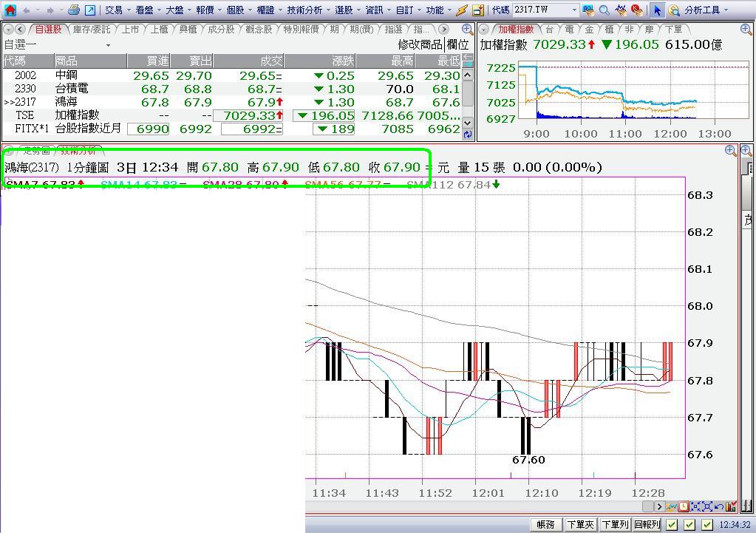Image resolution: width=756 pixels, height=533 pixels.
Task: Show earlier watchlist tabs with the left chevron
Action: pyautogui.click(x=20, y=30)
